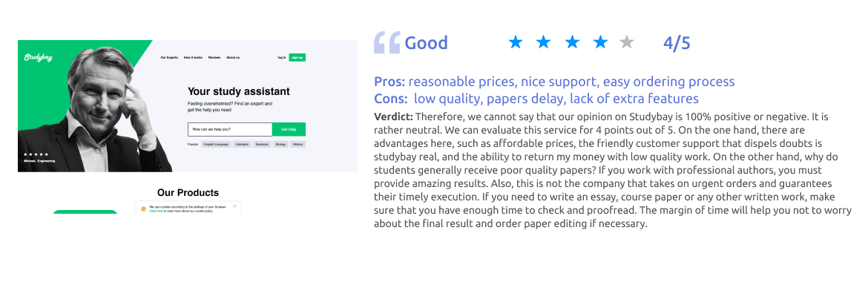The image size is (868, 282).
Task: Click the first blue rating star
Action: point(516,42)
